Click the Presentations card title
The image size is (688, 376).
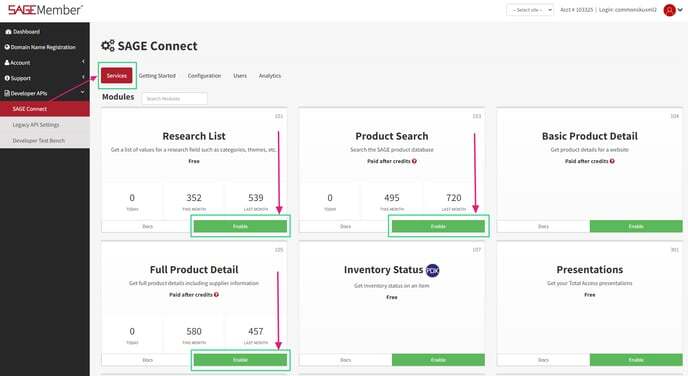tap(590, 269)
